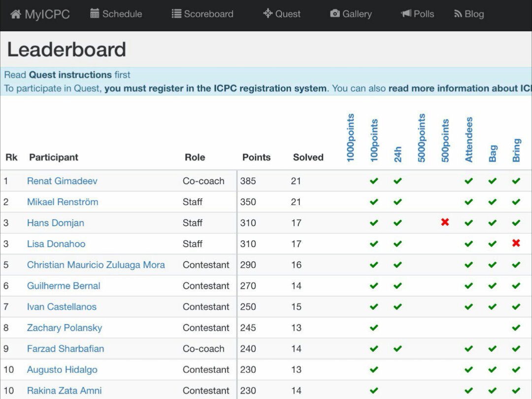The image size is (532, 399).
Task: Click the 385 points value
Action: coord(248,181)
